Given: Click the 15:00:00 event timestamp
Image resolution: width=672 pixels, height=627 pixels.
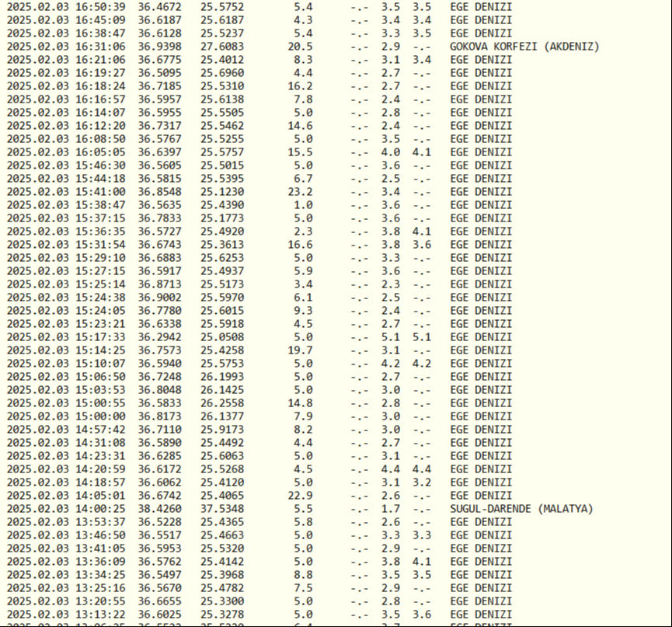Looking at the screenshot, I should tap(101, 416).
